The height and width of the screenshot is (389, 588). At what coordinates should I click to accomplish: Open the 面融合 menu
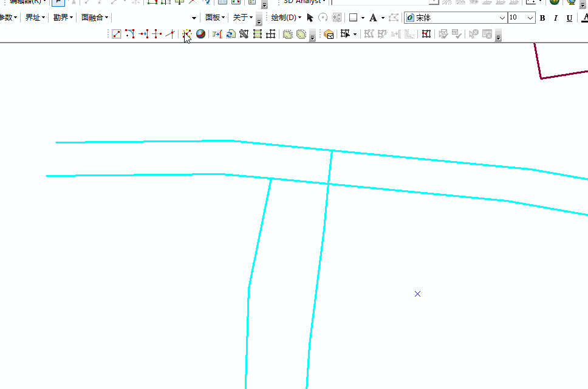pyautogui.click(x=94, y=18)
